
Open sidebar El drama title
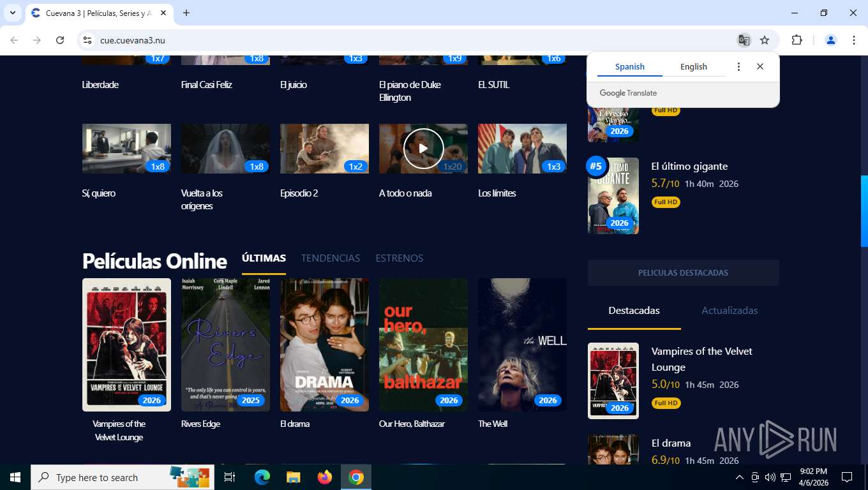(671, 443)
